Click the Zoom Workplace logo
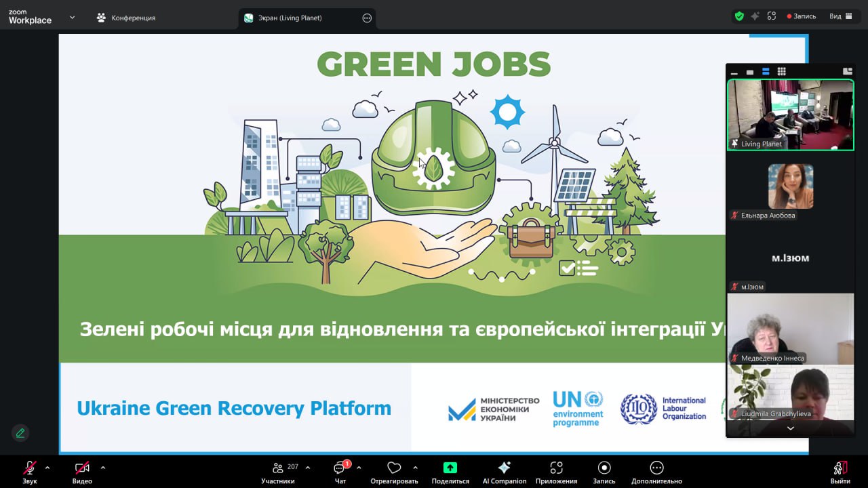The width and height of the screenshot is (868, 488). (x=30, y=18)
